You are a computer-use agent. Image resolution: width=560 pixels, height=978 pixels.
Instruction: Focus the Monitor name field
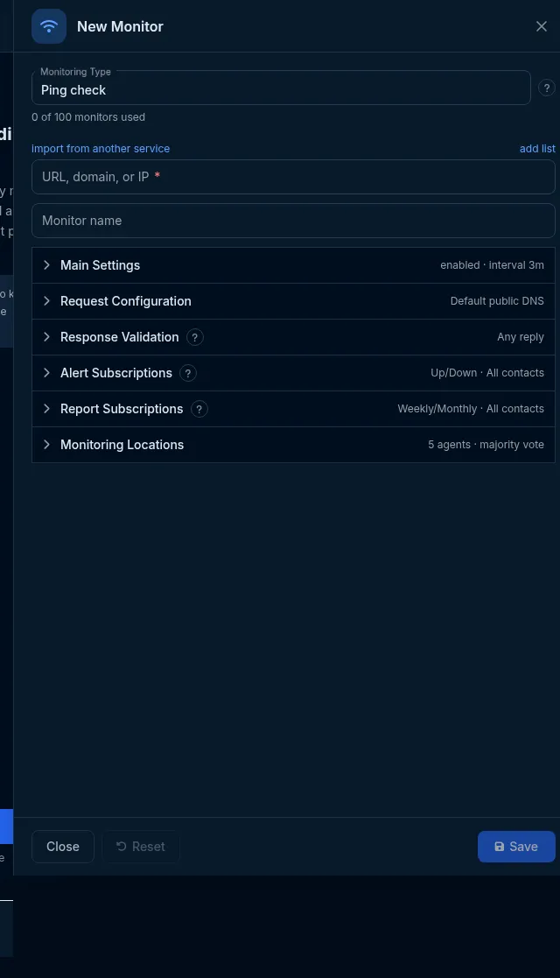(x=293, y=221)
